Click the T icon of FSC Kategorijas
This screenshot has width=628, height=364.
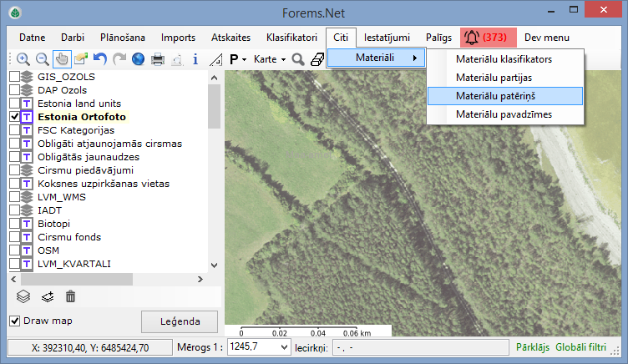pyautogui.click(x=27, y=130)
